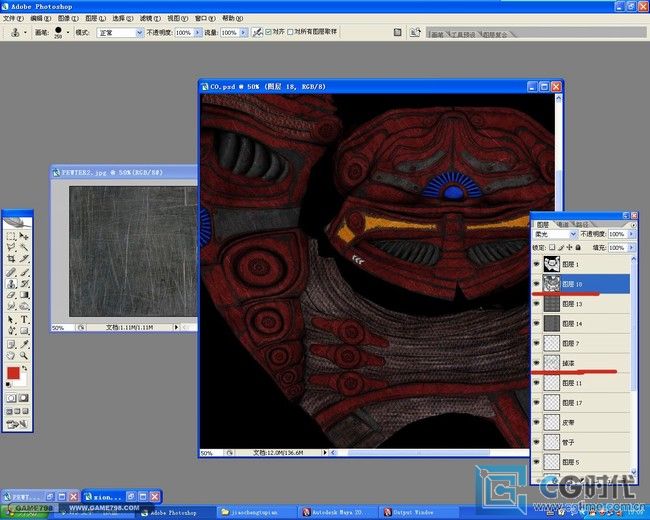Click Jump to ImageReady button
650x520 pixels.
click(17, 424)
